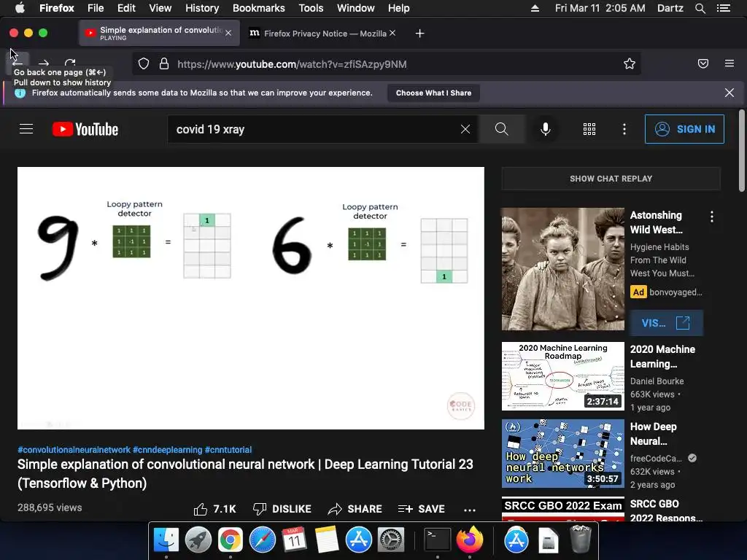Open the Apple menu
This screenshot has width=747, height=560.
coord(20,8)
